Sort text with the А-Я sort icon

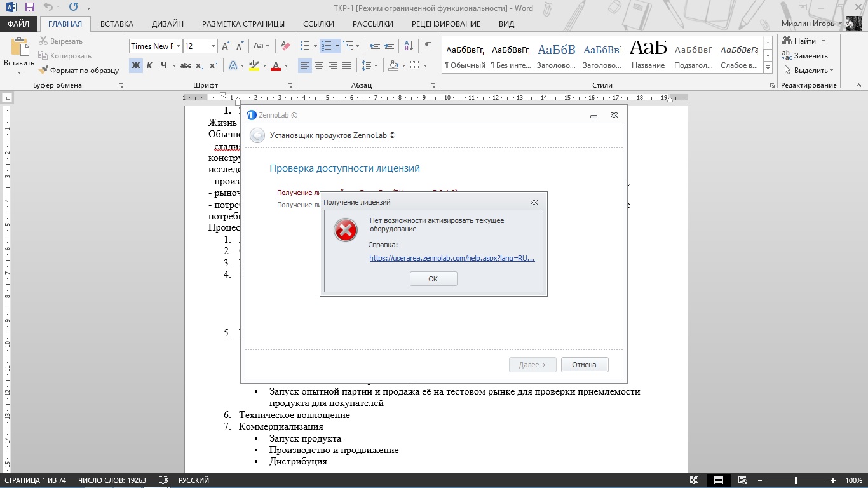pyautogui.click(x=409, y=46)
